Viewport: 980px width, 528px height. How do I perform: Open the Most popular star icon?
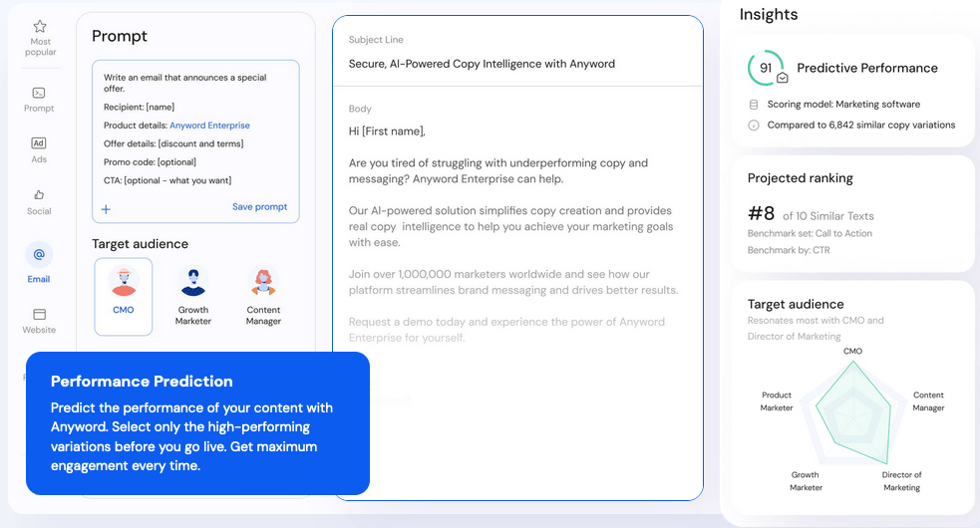(40, 26)
